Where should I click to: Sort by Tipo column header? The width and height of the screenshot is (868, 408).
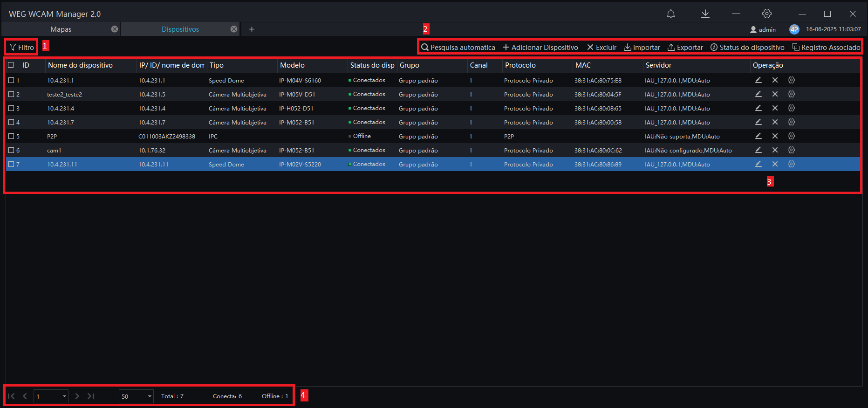pos(242,65)
